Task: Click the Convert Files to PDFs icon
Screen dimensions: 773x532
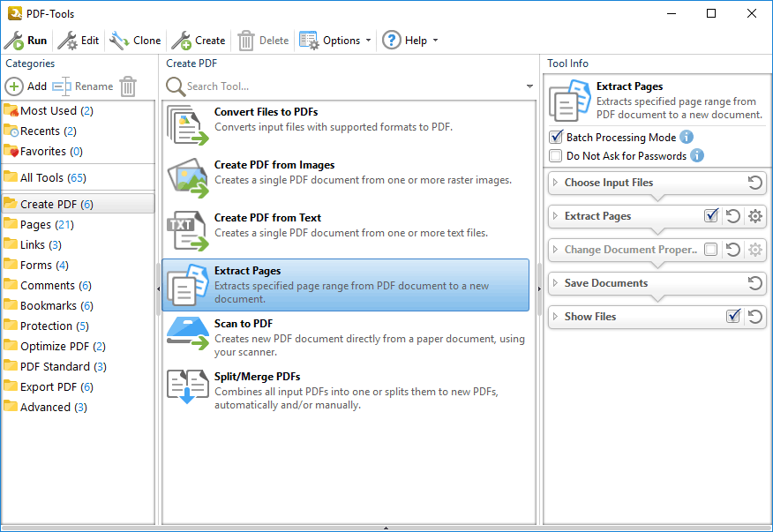Action: tap(187, 125)
